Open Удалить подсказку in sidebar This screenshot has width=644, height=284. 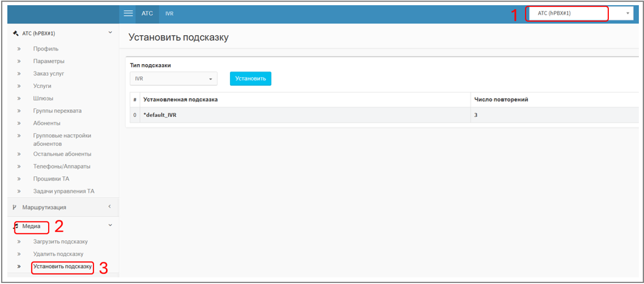(x=58, y=254)
